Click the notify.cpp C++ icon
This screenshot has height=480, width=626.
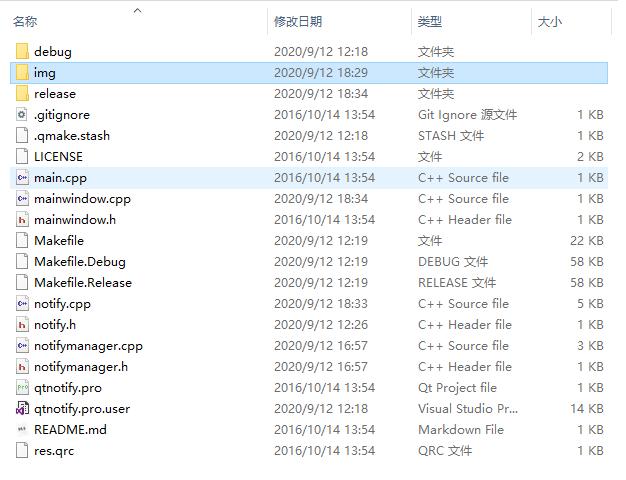point(22,304)
